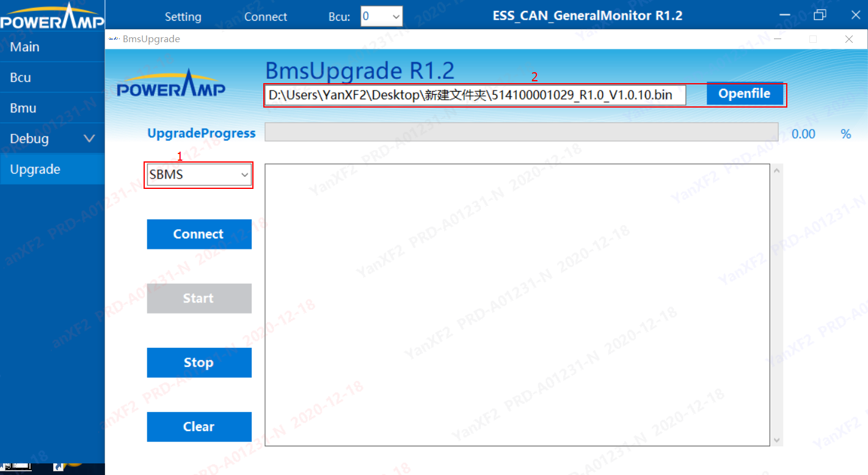Open the SBMS device type dropdown
The height and width of the screenshot is (475, 868).
pyautogui.click(x=199, y=175)
